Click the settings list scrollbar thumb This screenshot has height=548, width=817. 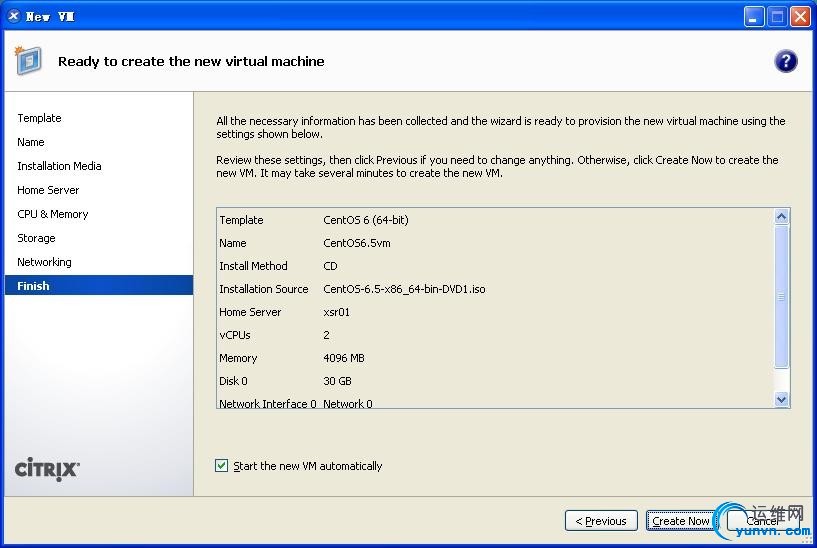pos(781,297)
